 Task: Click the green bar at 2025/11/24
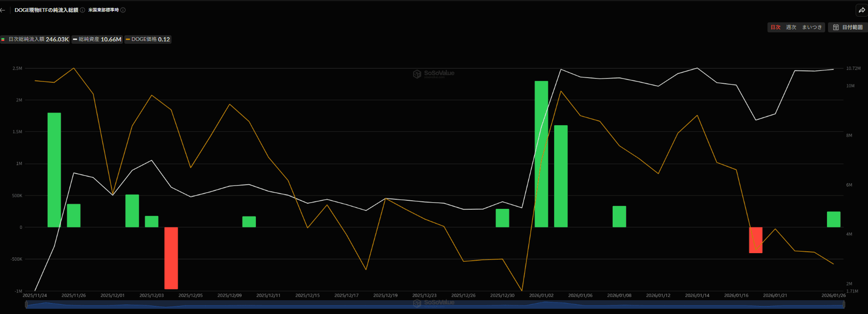[x=54, y=170]
